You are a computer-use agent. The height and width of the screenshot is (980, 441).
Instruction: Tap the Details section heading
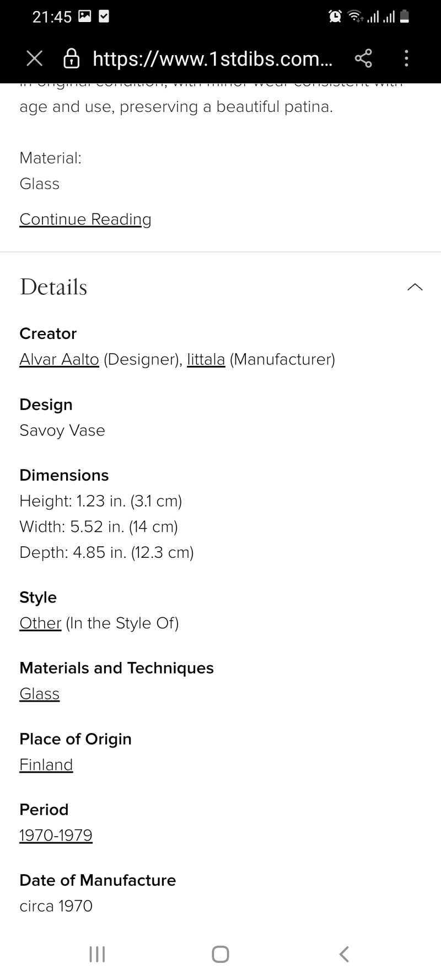point(53,287)
